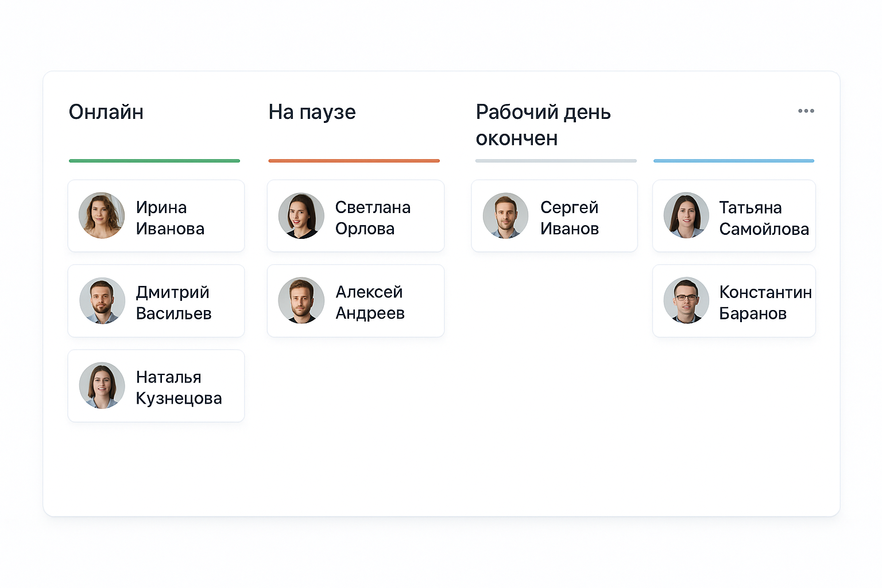
Task: Open the Константин Баранов name link
Action: click(765, 303)
